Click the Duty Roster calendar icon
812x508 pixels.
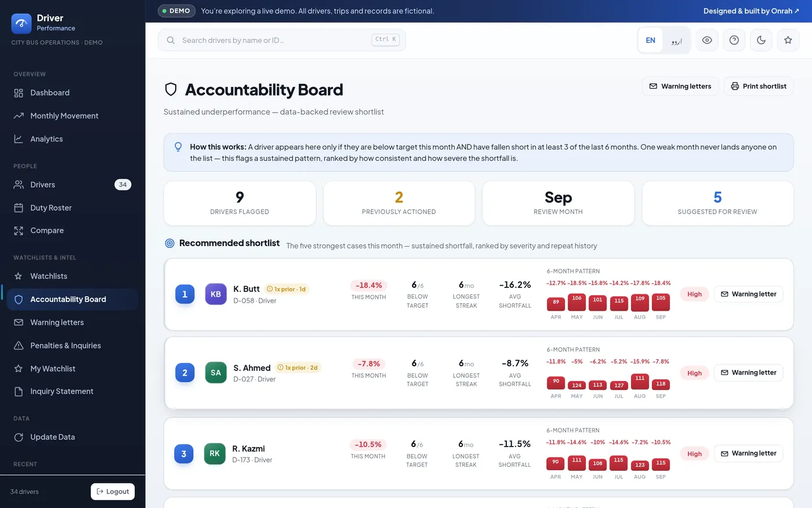pos(19,208)
